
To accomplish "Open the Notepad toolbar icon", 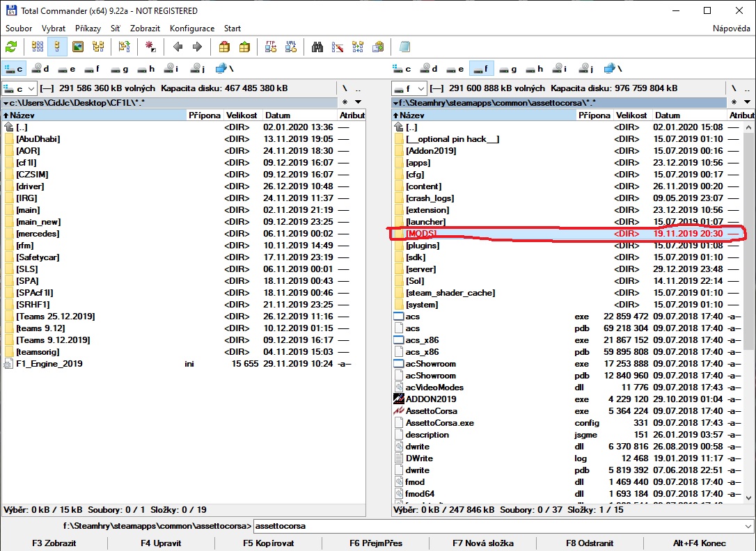I will click(404, 47).
